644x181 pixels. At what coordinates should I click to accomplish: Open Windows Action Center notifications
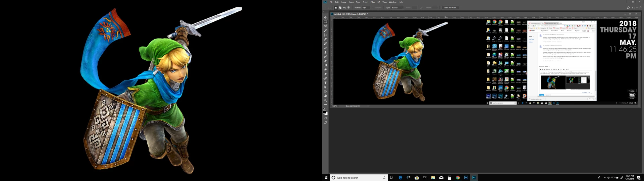(x=639, y=178)
